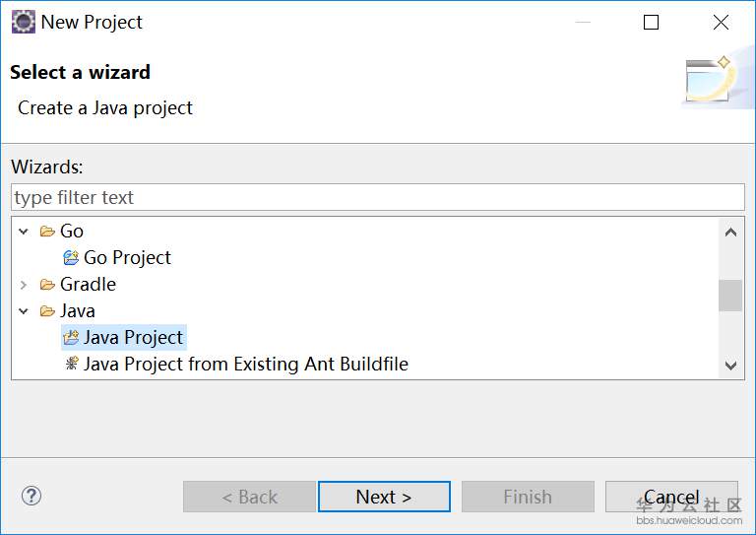This screenshot has height=535, width=756.
Task: Click the Gradle folder icon
Action: tap(47, 285)
